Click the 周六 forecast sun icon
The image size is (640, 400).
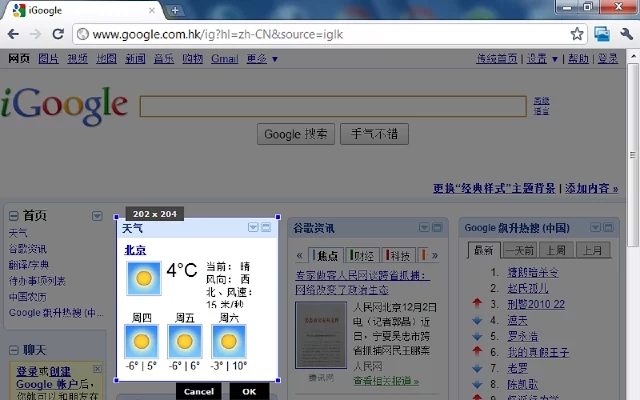point(229,342)
